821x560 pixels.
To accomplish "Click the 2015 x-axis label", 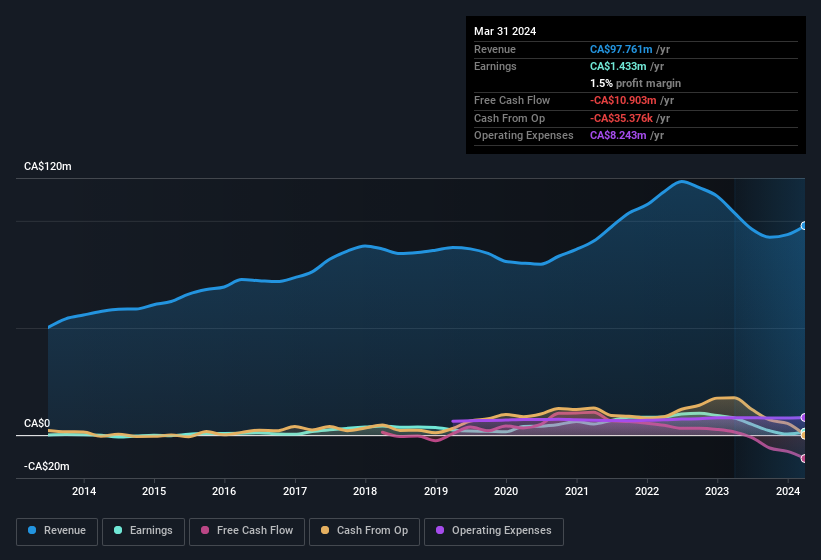I will coord(154,491).
